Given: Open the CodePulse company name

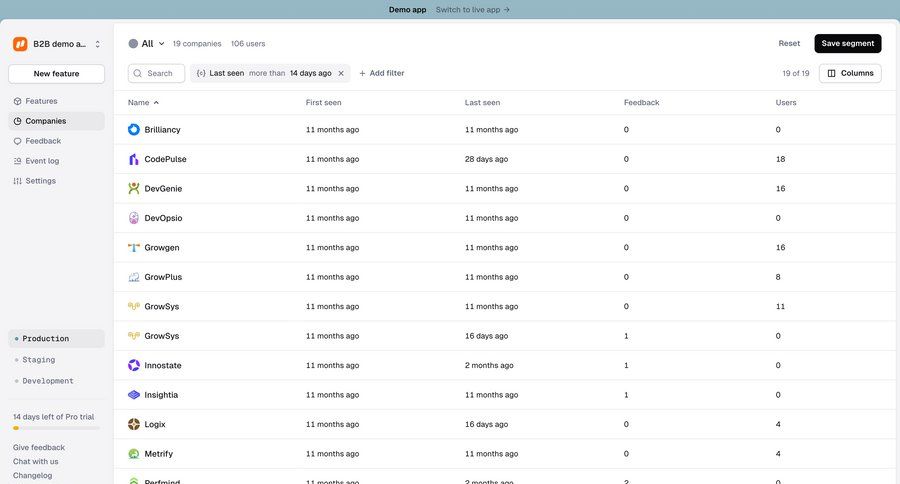Looking at the screenshot, I should (165, 159).
